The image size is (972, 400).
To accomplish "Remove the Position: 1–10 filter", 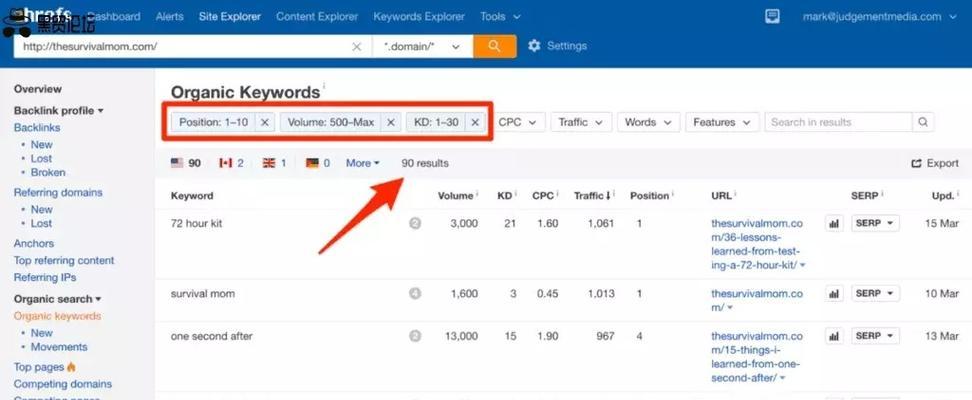I will (265, 122).
